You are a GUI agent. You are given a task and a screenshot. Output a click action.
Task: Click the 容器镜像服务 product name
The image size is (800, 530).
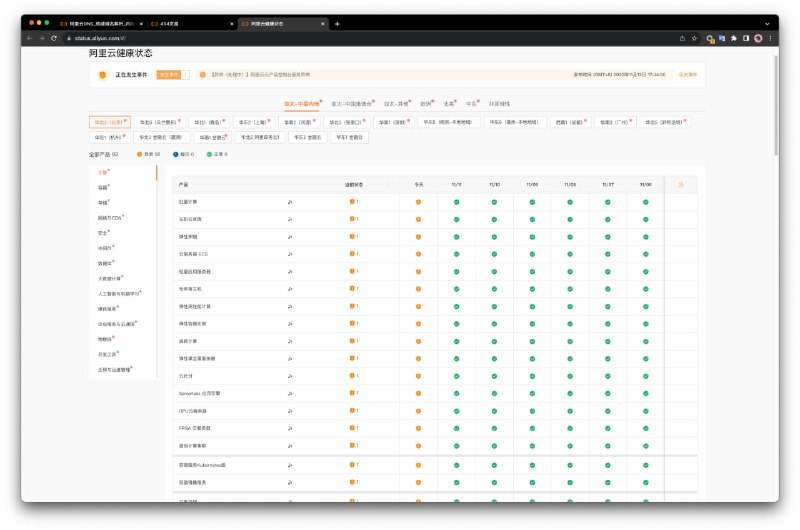192,483
